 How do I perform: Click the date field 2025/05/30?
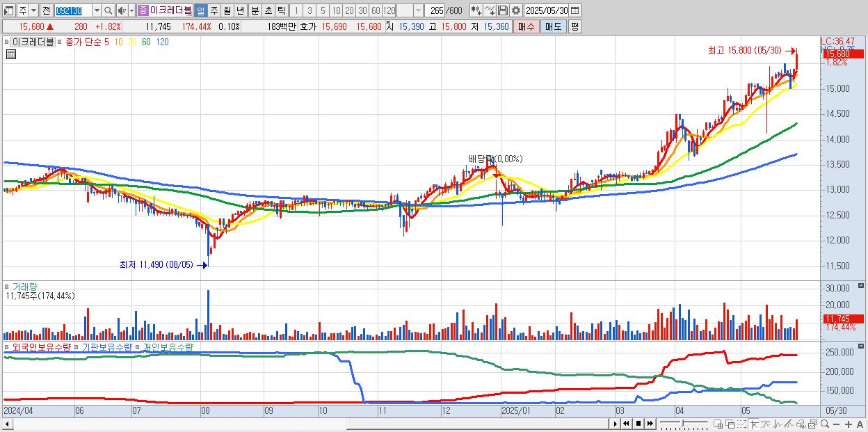point(547,10)
